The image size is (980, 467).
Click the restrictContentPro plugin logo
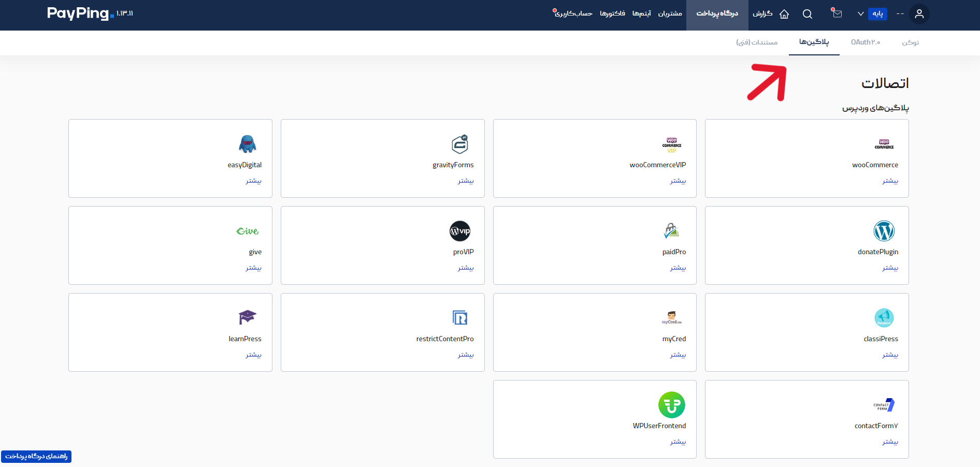[460, 318]
